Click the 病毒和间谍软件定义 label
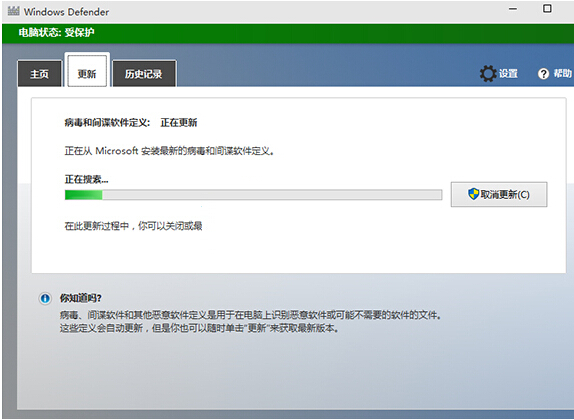 [107, 123]
